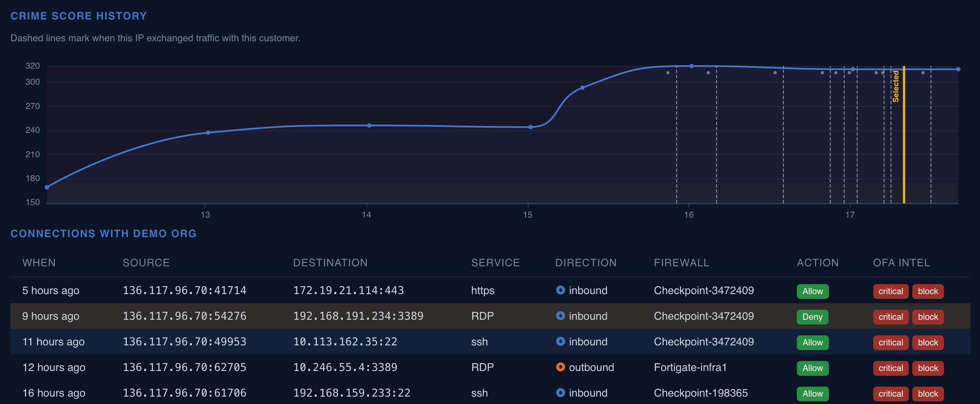Click the SERVICE column header
Screen dimensions: 980x404
pos(495,263)
